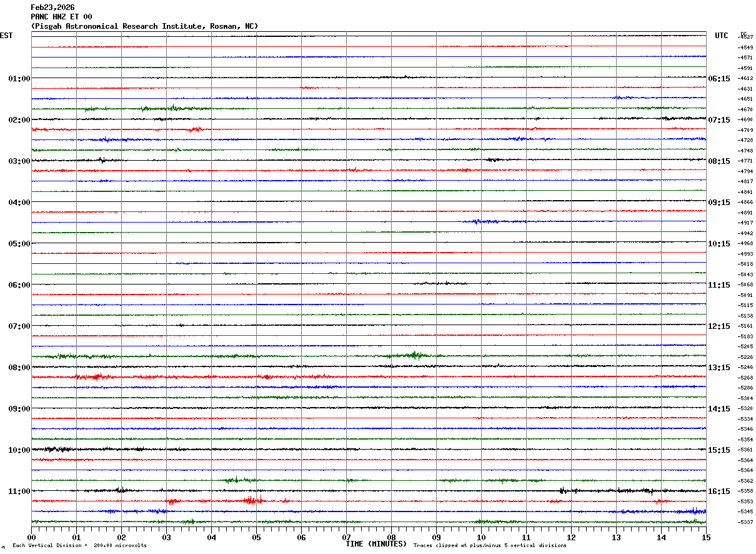Select the 01:00 EST time label

[x=19, y=79]
